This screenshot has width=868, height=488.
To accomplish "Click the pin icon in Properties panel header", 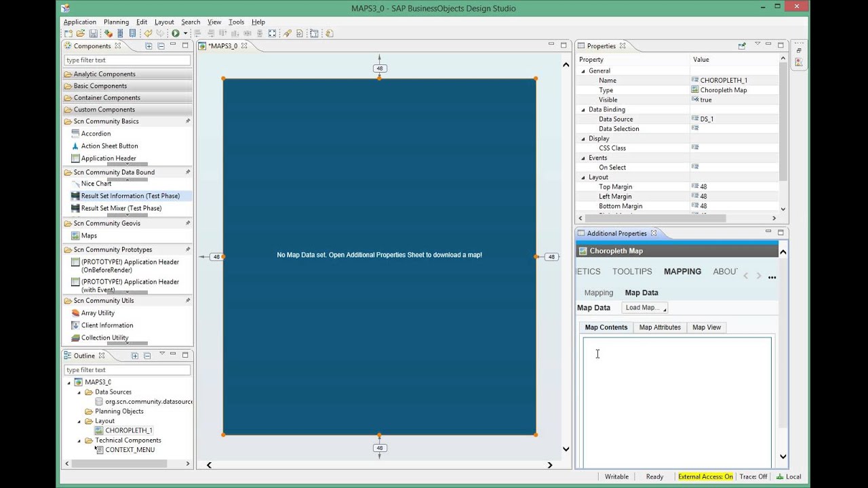I will coord(742,46).
